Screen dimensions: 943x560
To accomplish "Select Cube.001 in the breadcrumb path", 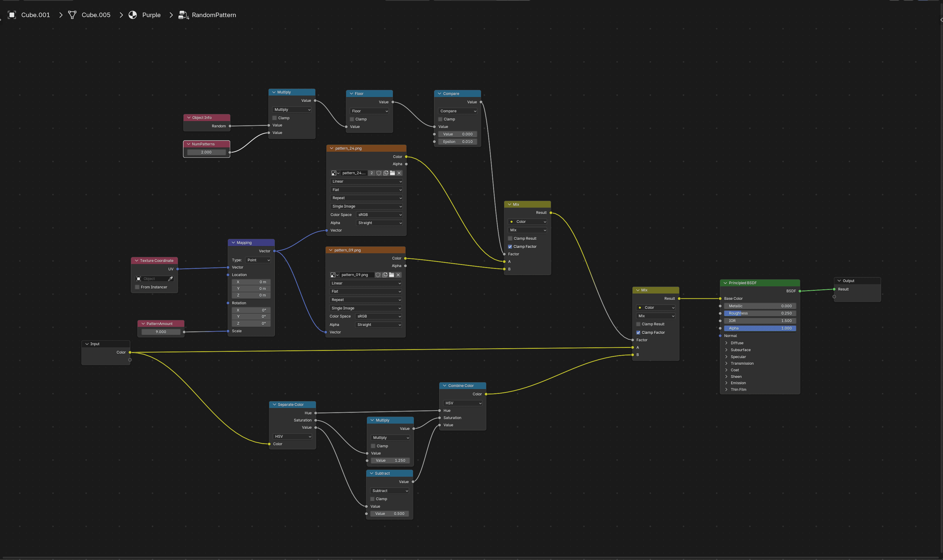I will [x=35, y=15].
